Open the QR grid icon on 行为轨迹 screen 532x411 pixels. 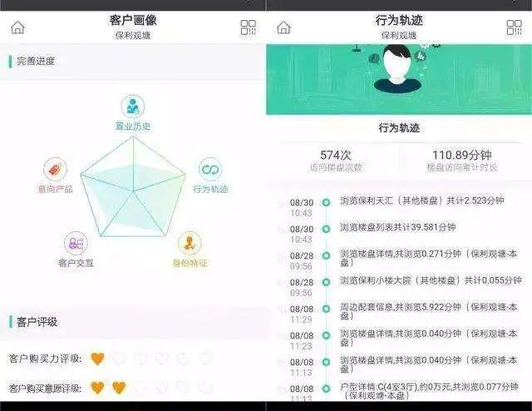point(514,27)
